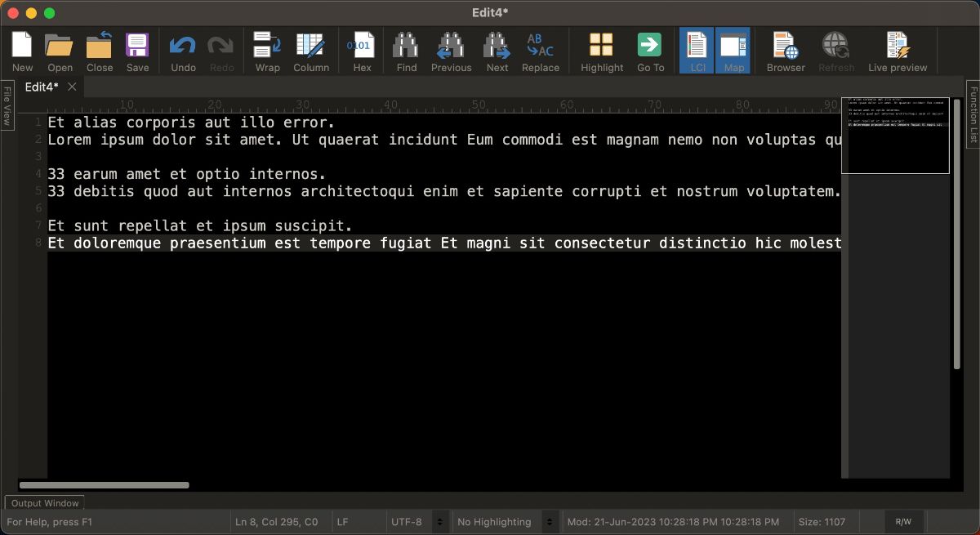Close the current file via Close icon
The width and height of the screenshot is (980, 535).
pyautogui.click(x=100, y=51)
